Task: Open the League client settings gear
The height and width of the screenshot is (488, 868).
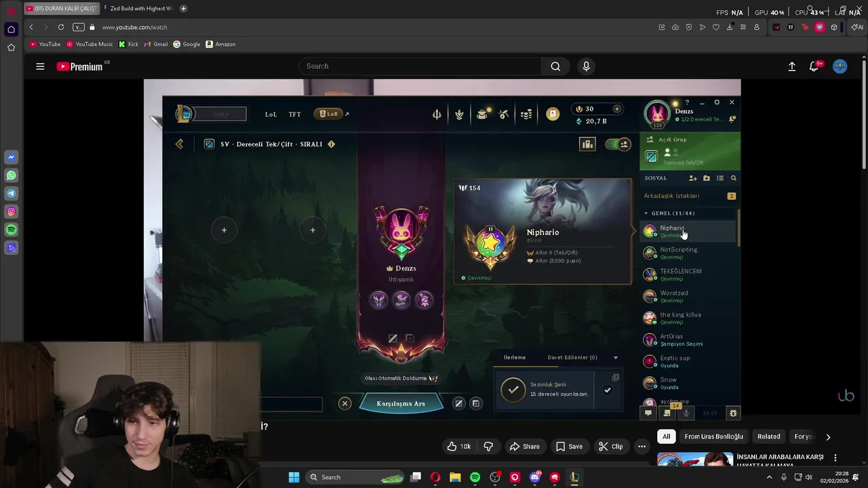Action: [717, 102]
